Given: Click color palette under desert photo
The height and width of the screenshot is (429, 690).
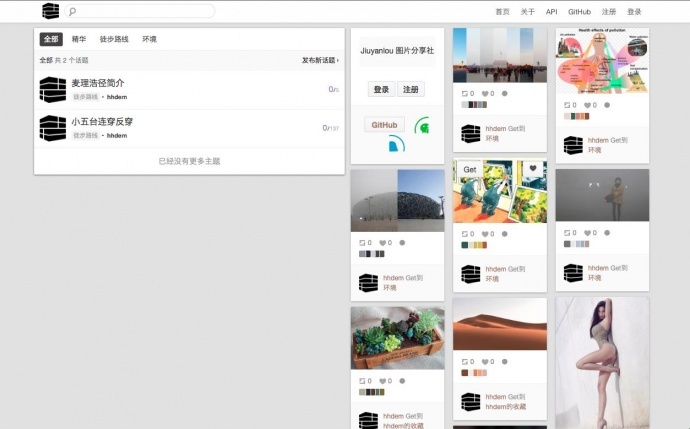Looking at the screenshot, I should pos(474,373).
